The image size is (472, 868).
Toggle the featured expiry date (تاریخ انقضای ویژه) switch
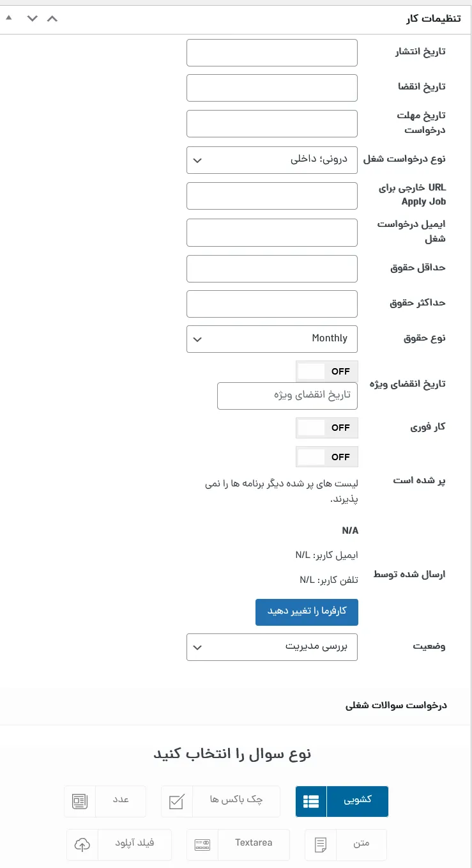point(328,371)
